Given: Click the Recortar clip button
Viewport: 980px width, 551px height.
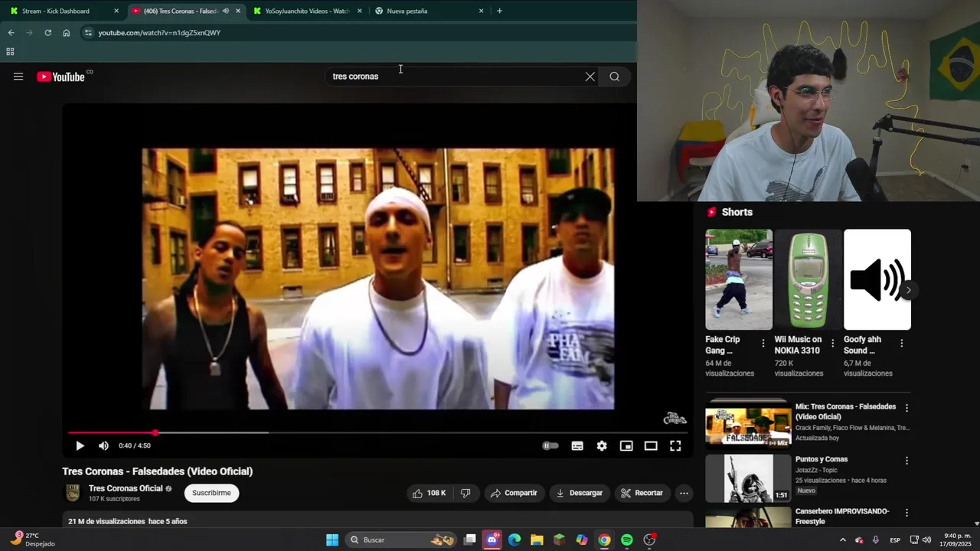Looking at the screenshot, I should [x=642, y=493].
